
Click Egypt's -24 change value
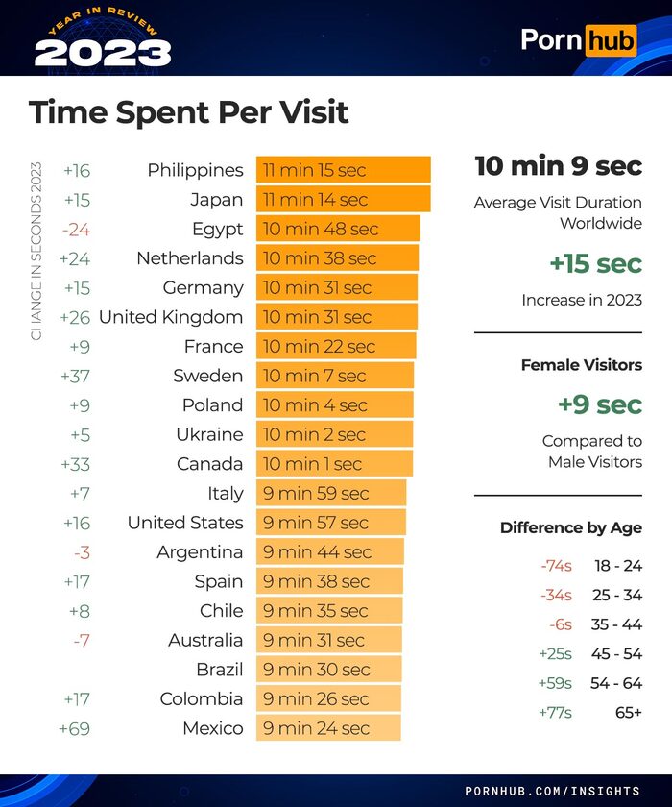click(76, 230)
